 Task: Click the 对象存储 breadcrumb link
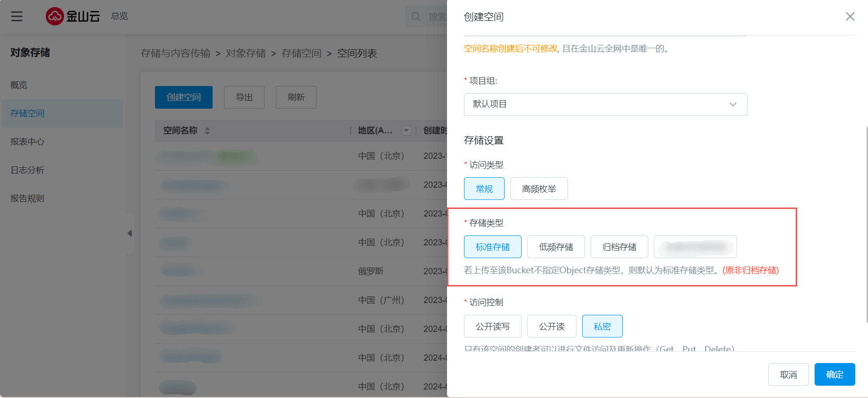[246, 53]
